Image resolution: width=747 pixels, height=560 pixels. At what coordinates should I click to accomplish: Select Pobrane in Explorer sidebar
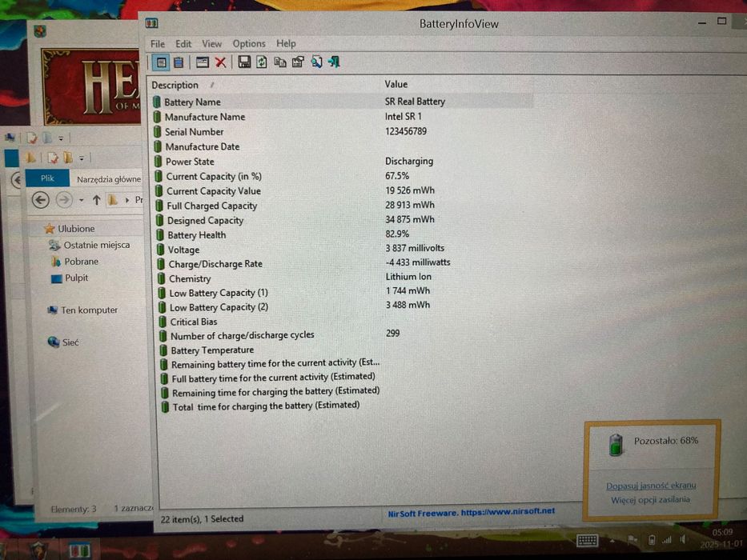(74, 262)
